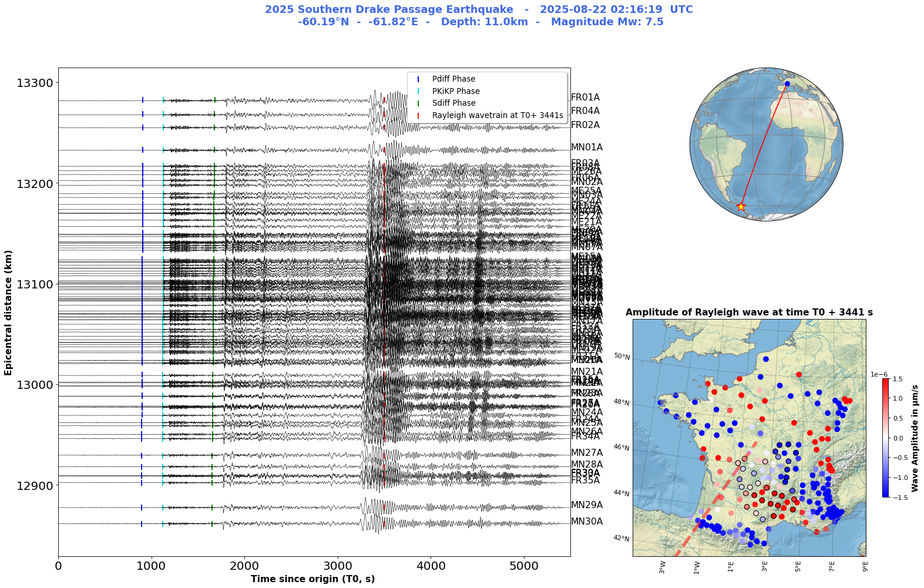Click the northernmost blue station dot on France map
The image size is (924, 588).
[765, 359]
